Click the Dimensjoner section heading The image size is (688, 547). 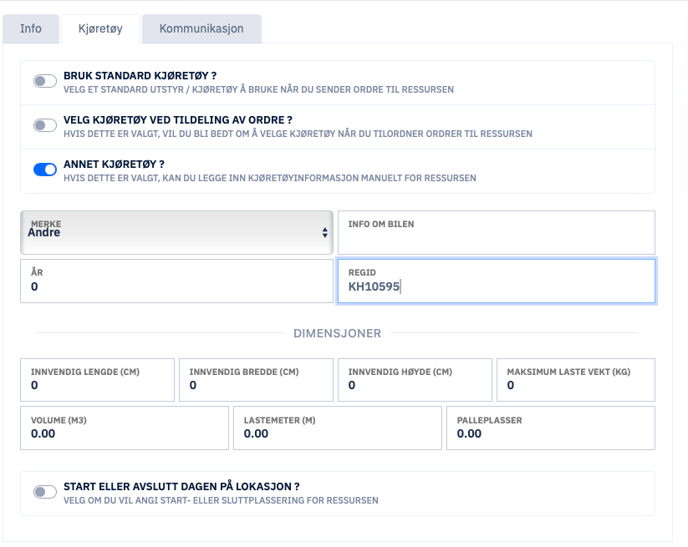coord(337,333)
